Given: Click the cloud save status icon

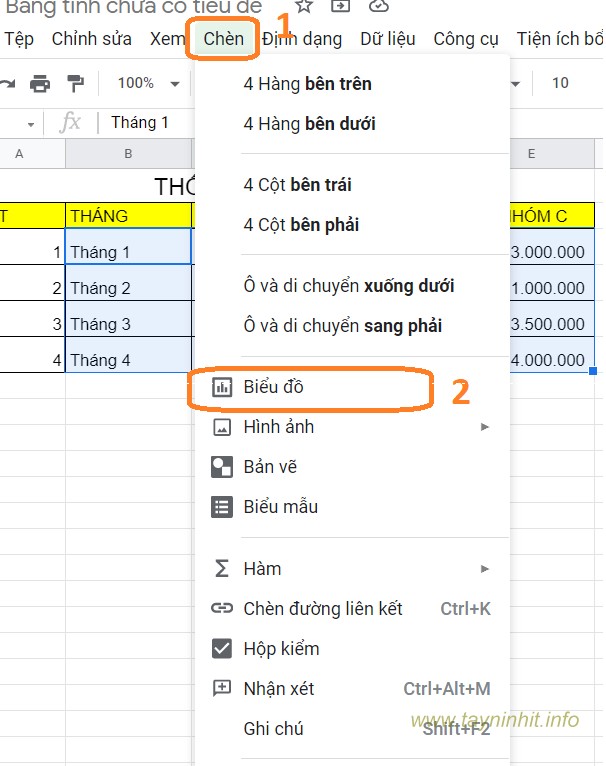Looking at the screenshot, I should pyautogui.click(x=378, y=6).
